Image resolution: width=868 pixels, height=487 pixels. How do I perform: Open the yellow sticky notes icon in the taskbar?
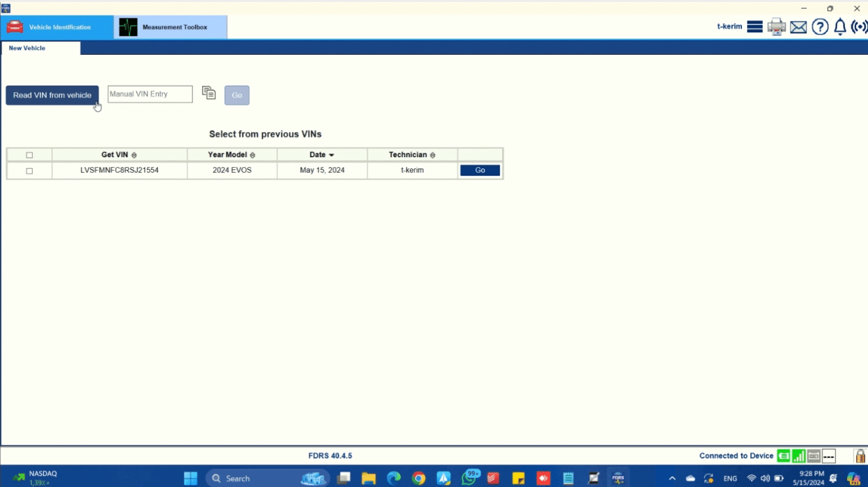coord(518,479)
